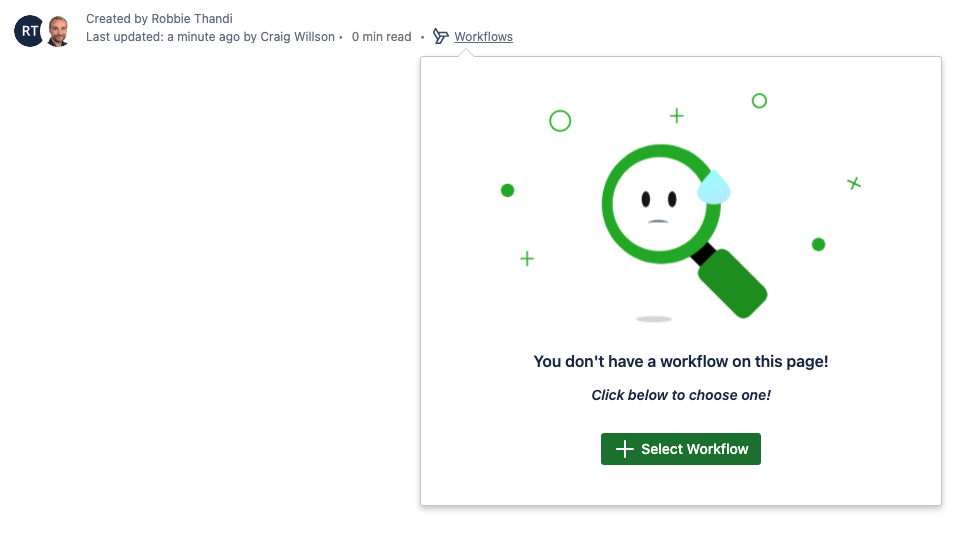Click the sad face inside magnifying glass

pos(656,203)
